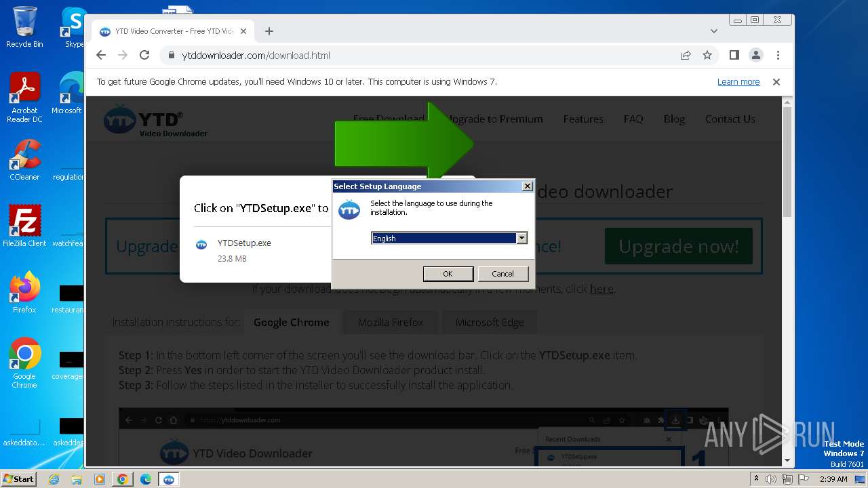Close the Select Setup Language dialog
The image size is (868, 488).
528,186
